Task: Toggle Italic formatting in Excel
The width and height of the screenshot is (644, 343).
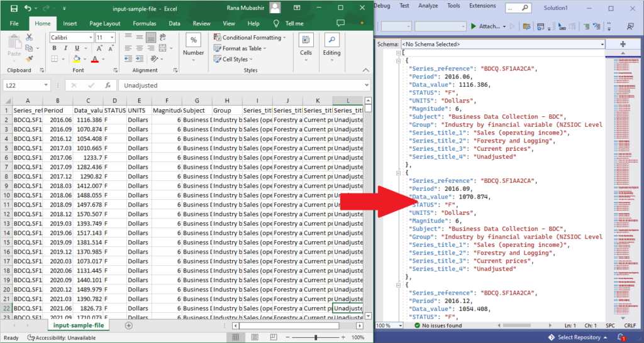Action: click(65, 48)
